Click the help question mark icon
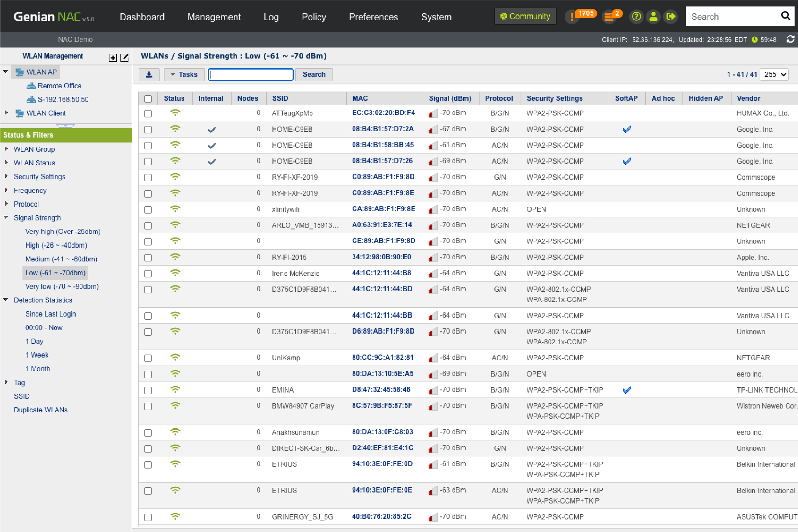This screenshot has width=798, height=532. (636, 17)
